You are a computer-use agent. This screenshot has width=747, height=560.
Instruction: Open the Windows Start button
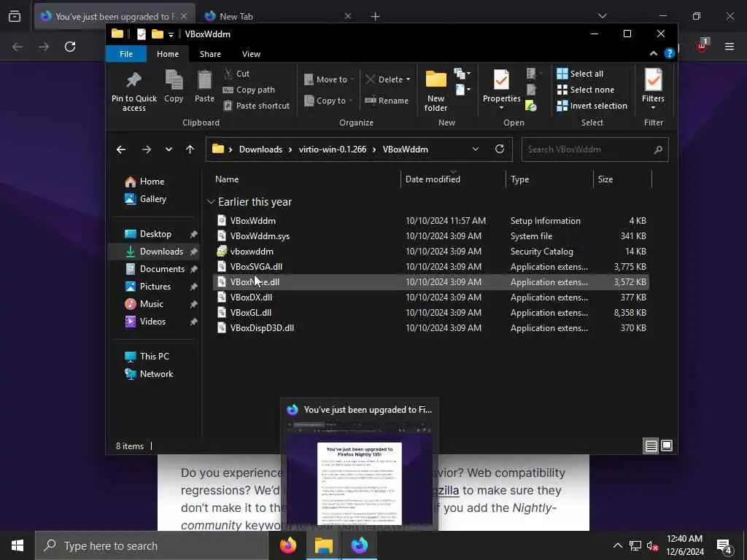pos(18,545)
